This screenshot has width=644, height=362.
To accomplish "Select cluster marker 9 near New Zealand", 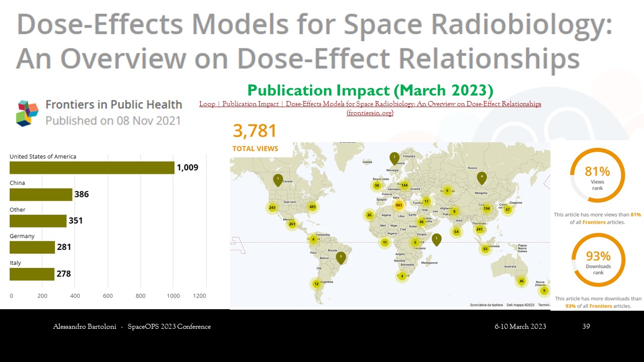I will point(543,291).
